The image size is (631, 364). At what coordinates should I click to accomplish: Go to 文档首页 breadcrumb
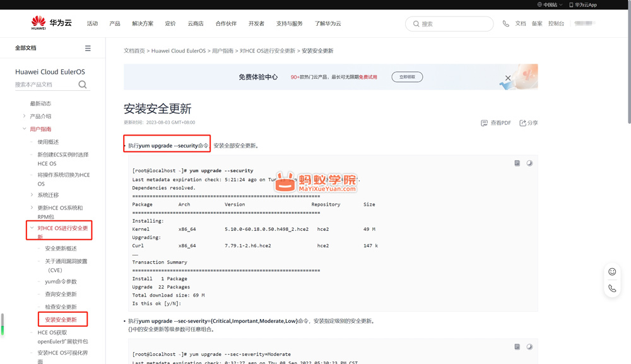(x=134, y=50)
